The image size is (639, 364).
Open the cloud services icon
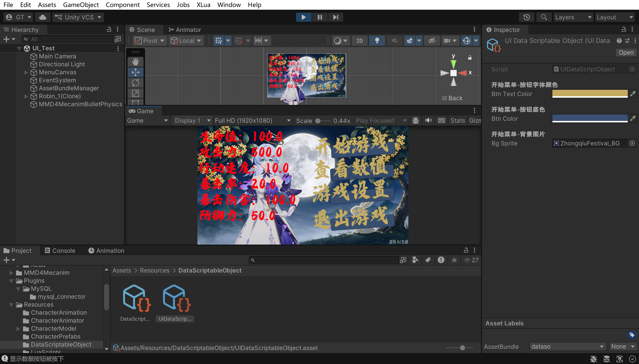pos(42,17)
